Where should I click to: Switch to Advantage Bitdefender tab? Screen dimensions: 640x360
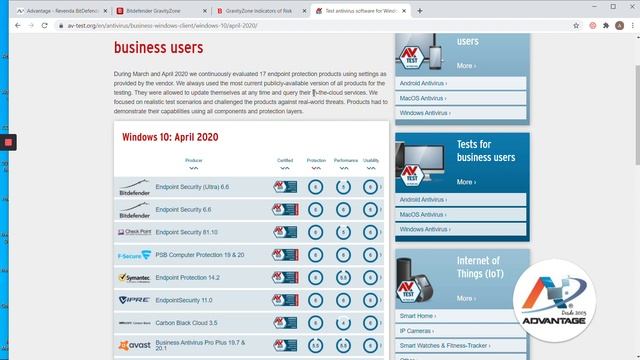[61, 11]
